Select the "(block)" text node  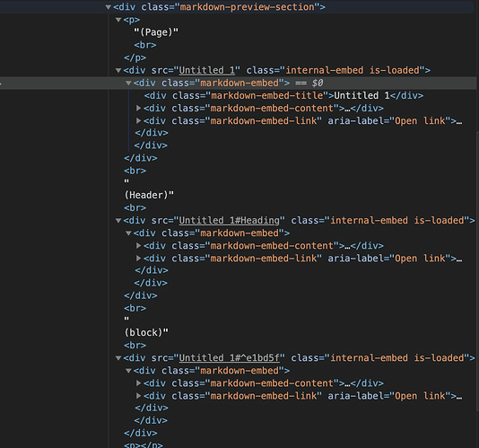click(146, 326)
